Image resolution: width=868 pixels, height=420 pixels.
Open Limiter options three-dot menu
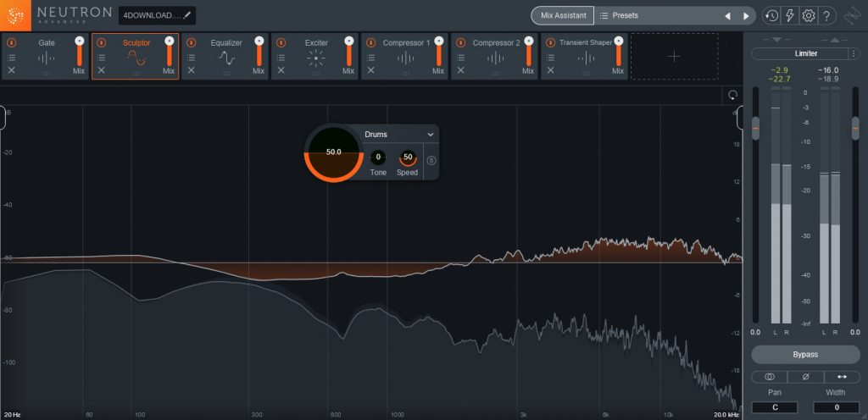pos(854,53)
